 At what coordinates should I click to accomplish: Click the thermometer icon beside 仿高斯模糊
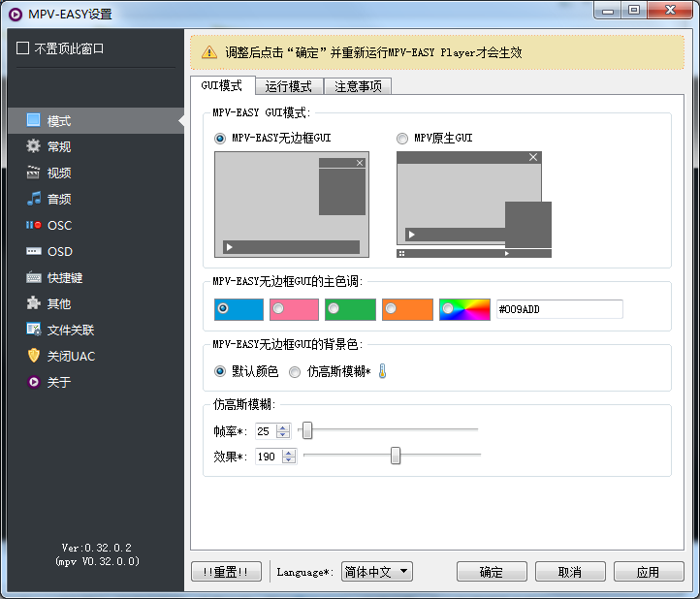point(382,371)
